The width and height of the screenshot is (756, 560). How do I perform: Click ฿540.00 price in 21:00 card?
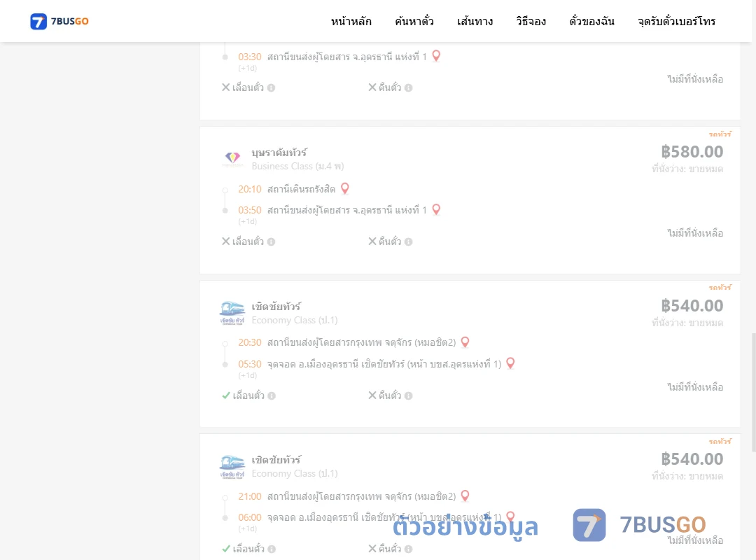coord(692,458)
